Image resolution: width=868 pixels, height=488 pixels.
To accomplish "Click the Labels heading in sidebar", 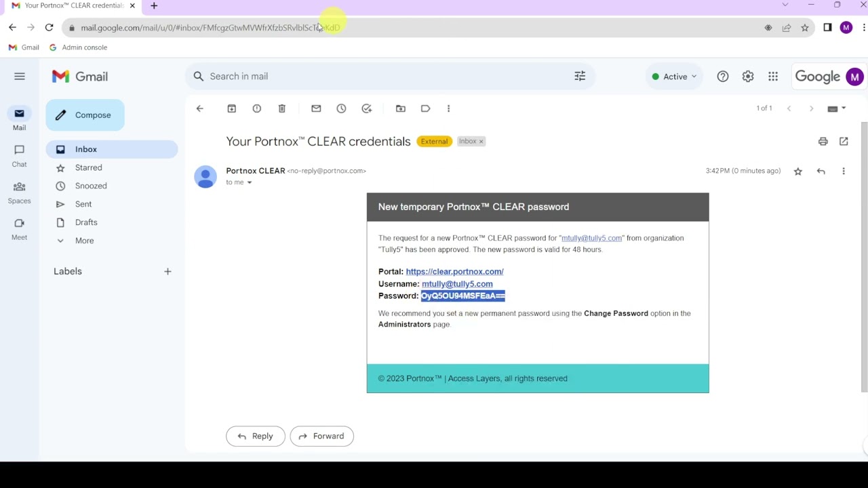I will (x=68, y=272).
